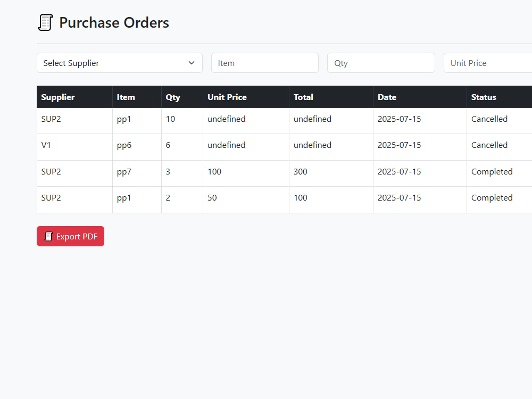Click the Supplier column header
Image resolution: width=532 pixels, height=399 pixels.
click(x=74, y=97)
